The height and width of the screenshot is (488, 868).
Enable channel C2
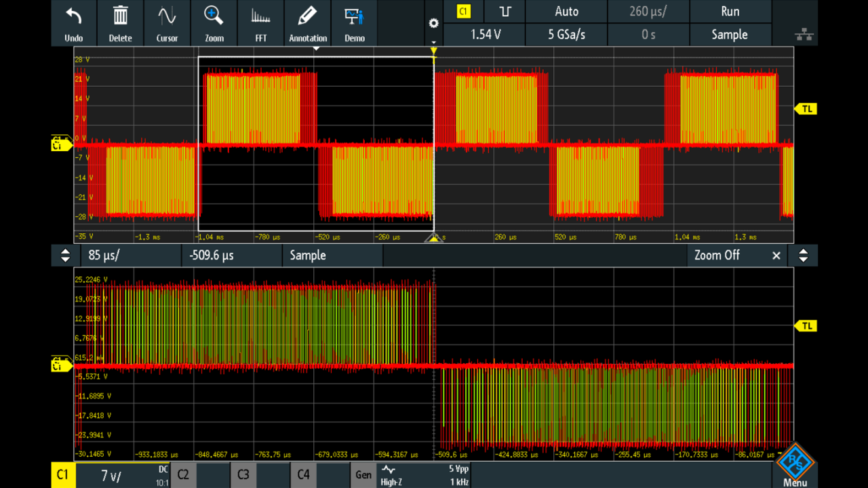pyautogui.click(x=183, y=475)
